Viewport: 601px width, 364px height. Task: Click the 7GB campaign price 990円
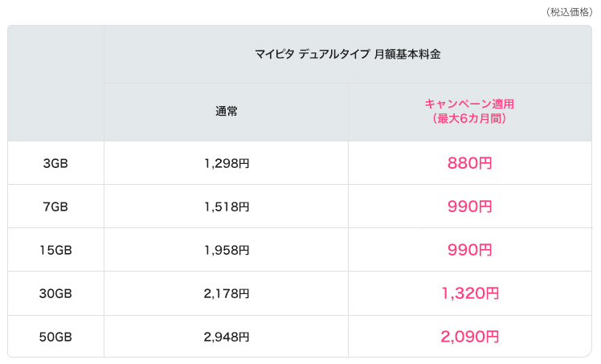[470, 207]
